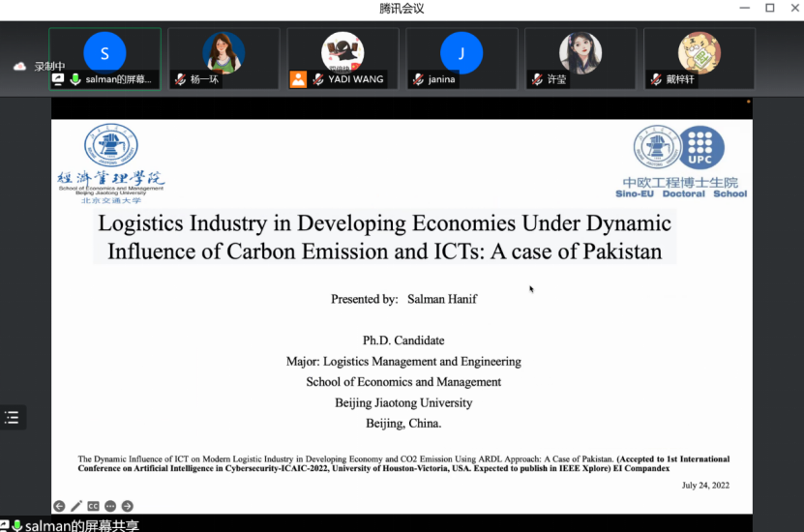Select the pen annotation tool on slide

[75, 507]
